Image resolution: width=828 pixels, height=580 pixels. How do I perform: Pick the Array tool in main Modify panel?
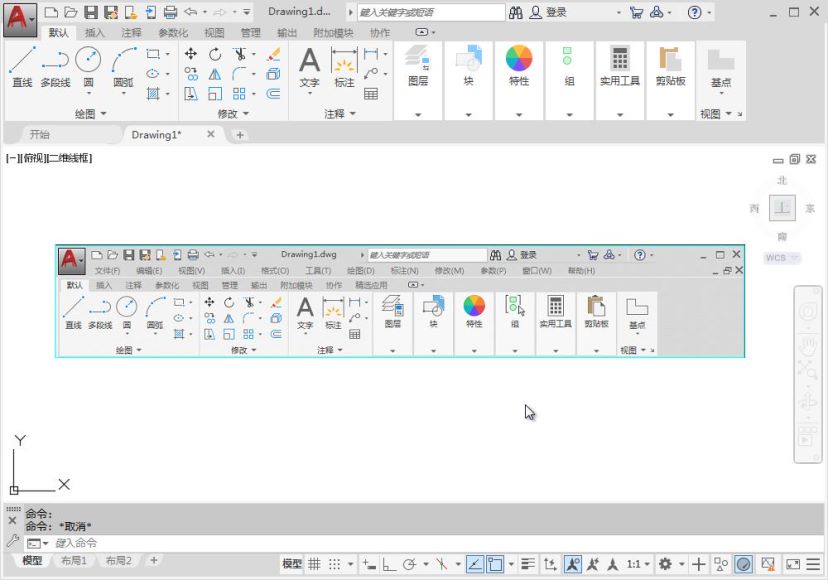240,94
